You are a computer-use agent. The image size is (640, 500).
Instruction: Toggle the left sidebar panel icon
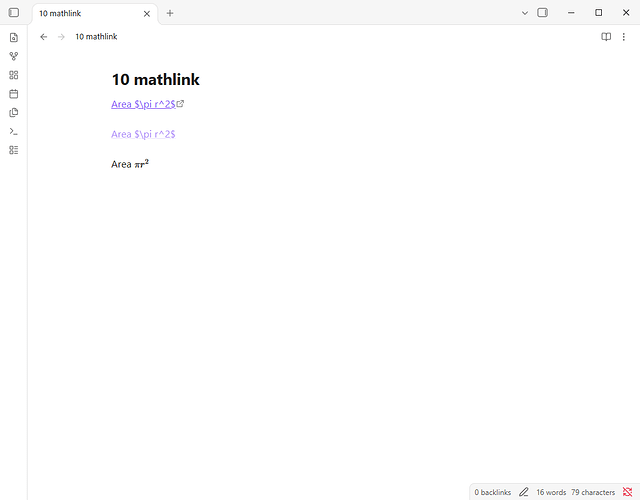click(x=14, y=13)
